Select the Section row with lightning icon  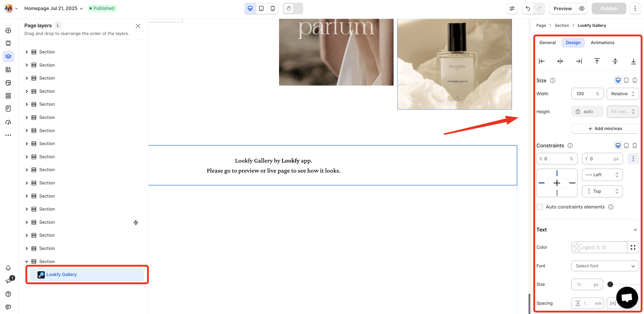pos(83,222)
